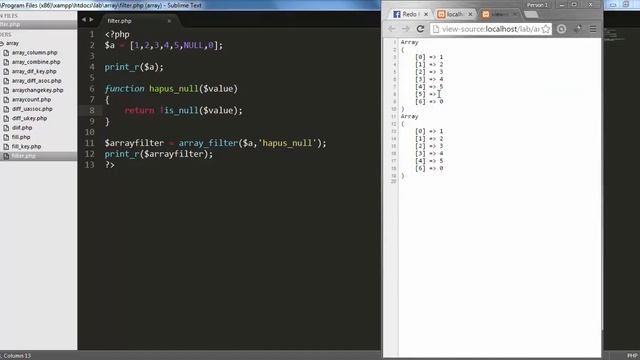Click line number 8 in the gutter

92,111
